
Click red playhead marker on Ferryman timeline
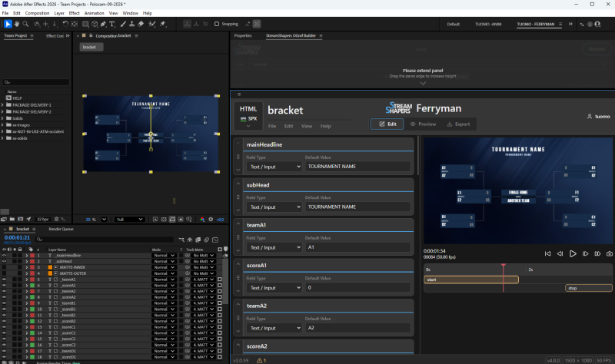504,266
